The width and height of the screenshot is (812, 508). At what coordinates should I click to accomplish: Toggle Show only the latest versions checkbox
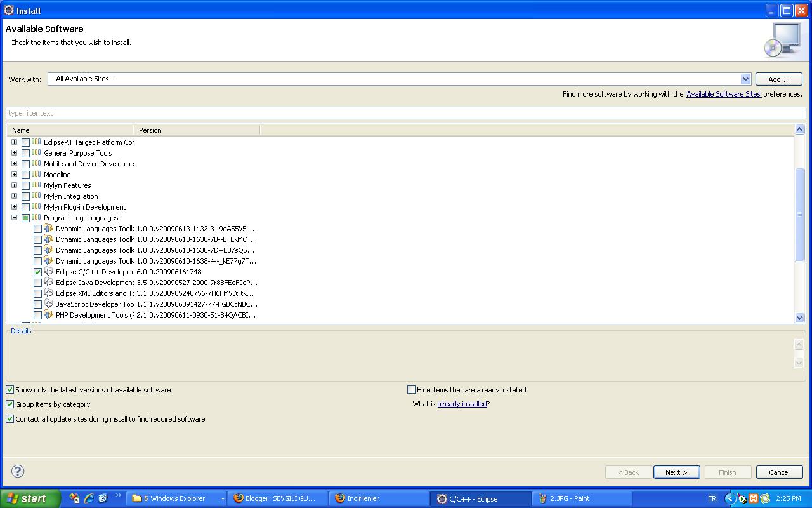tap(10, 390)
